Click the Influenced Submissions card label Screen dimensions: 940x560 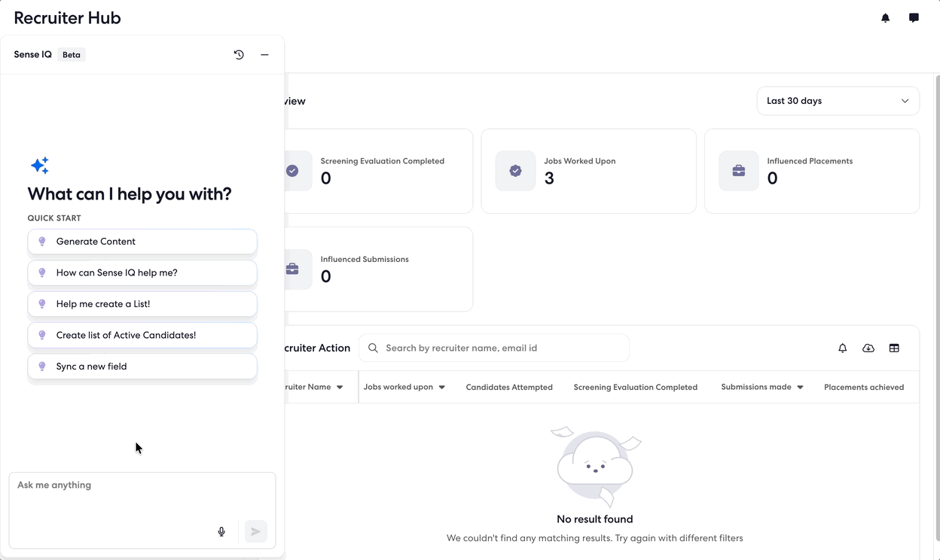pos(365,260)
